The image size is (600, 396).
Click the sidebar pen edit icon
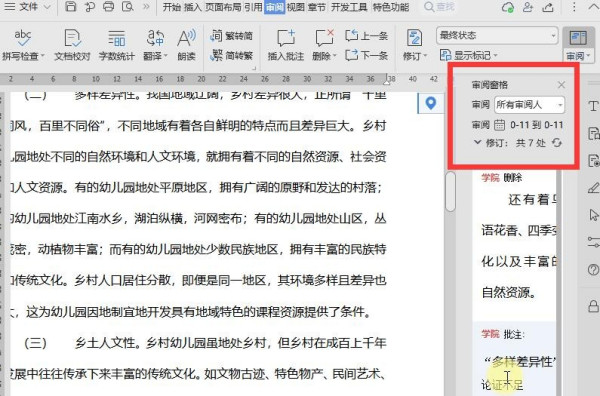[593, 188]
